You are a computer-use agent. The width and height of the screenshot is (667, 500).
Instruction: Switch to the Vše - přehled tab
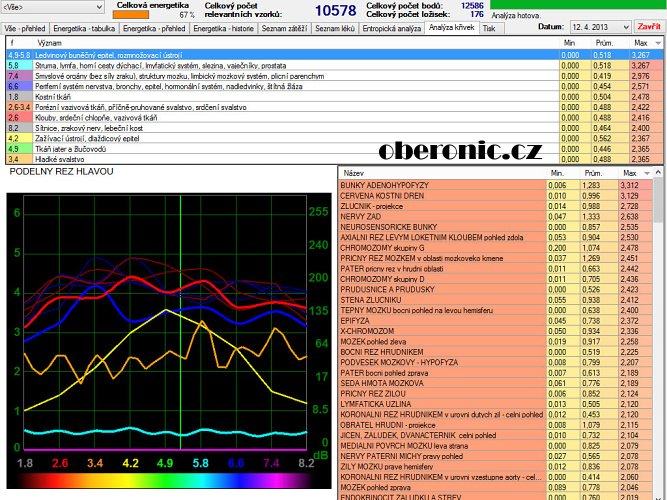(x=24, y=29)
